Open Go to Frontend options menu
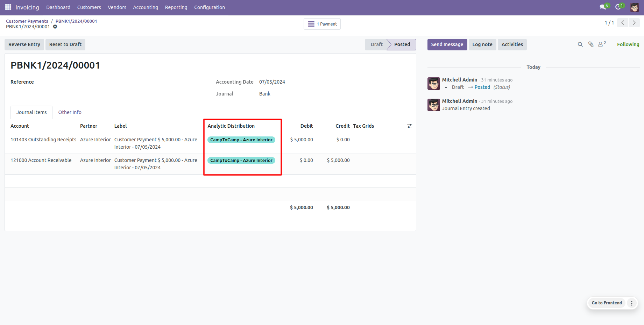Image resolution: width=644 pixels, height=325 pixels. point(632,303)
